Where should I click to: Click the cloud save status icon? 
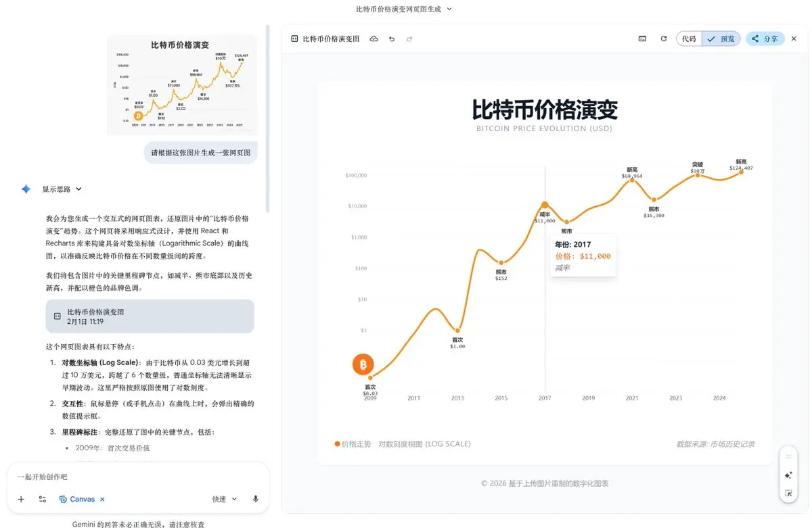tap(374, 39)
